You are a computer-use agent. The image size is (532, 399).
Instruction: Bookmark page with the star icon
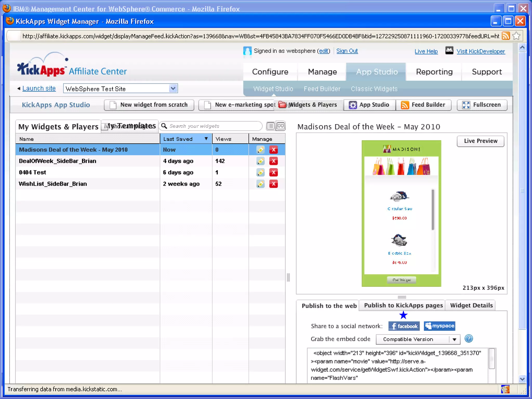click(x=516, y=36)
